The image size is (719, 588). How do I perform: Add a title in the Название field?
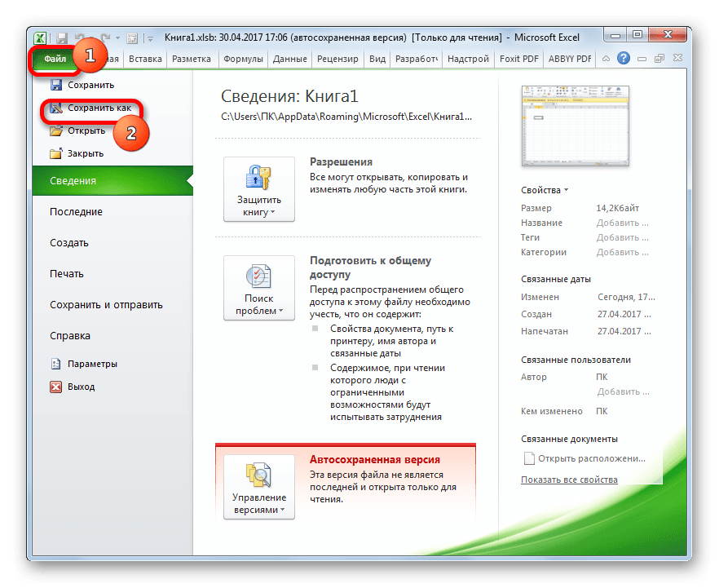point(622,223)
